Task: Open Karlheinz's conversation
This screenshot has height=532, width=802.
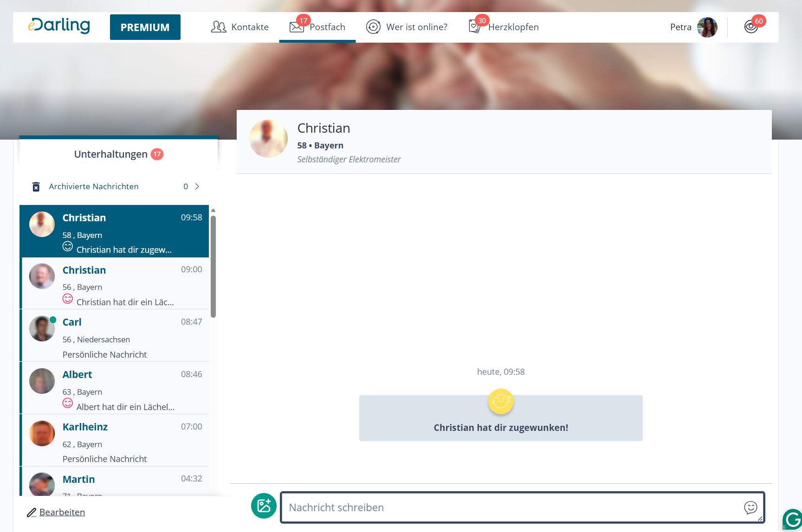Action: click(114, 440)
